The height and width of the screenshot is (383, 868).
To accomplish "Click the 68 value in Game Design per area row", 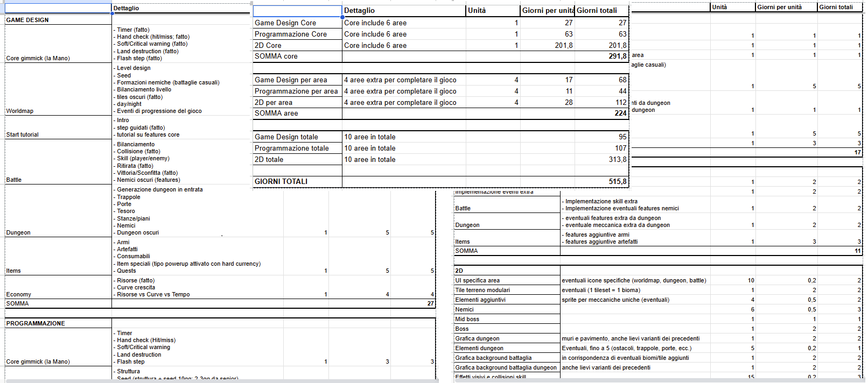I will point(601,80).
